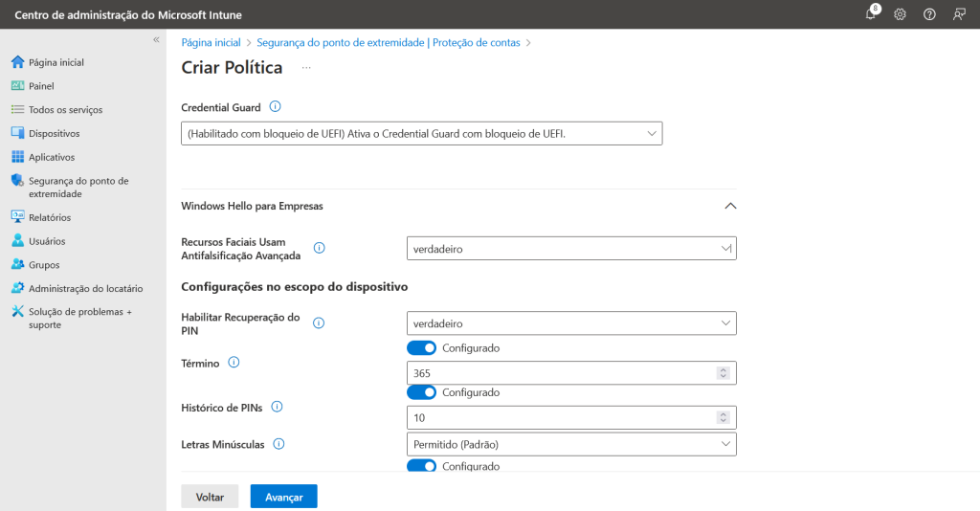Open Dispositivos in the sidebar
This screenshot has width=980, height=511.
55,133
